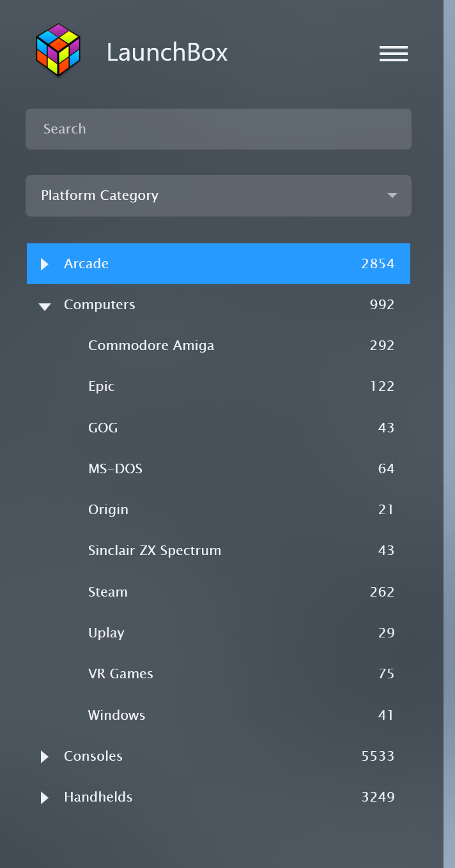
Task: Select the Epic platform
Action: coord(219,386)
